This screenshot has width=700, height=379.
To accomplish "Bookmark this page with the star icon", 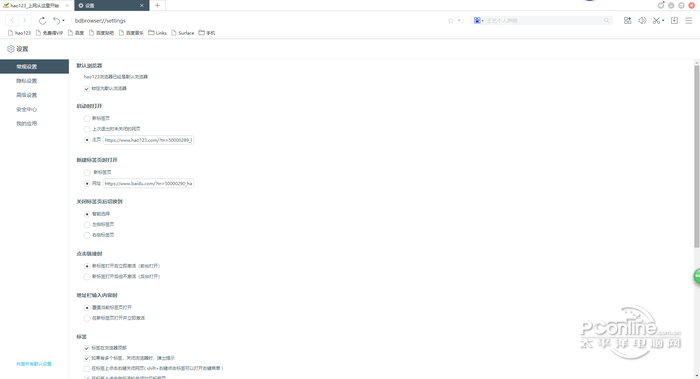I will coord(451,21).
